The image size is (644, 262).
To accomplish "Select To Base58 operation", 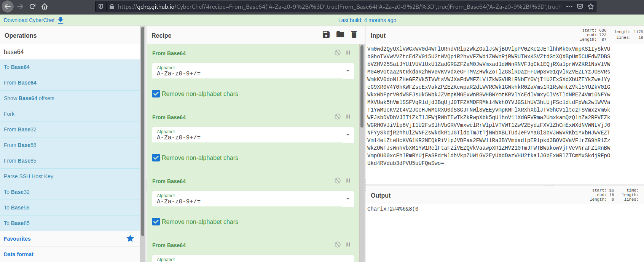I will [70, 208].
